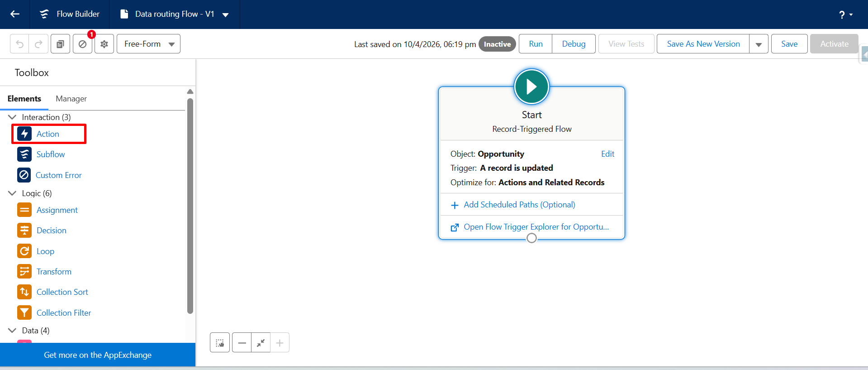The image size is (868, 370).
Task: Collapse the Data section chevron
Action: [12, 331]
